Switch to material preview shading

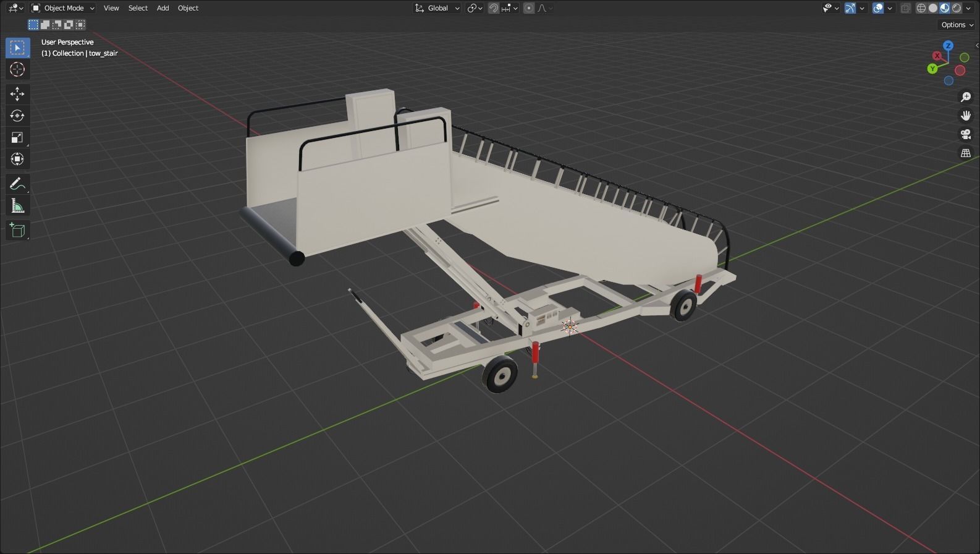click(945, 8)
